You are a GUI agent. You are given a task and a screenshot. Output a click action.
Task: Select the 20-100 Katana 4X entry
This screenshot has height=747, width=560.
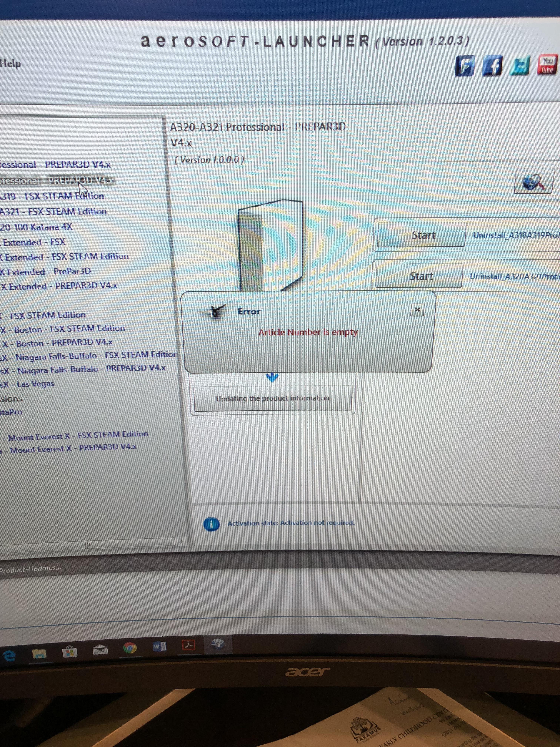click(36, 227)
